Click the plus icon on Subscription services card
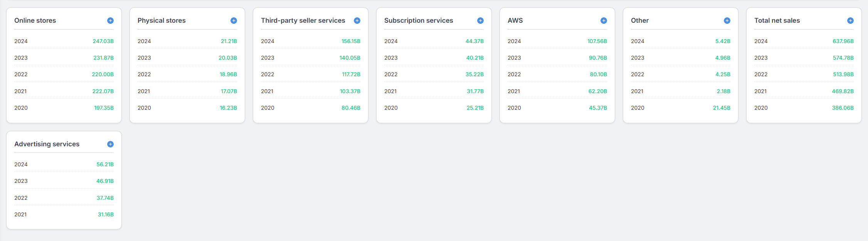Image resolution: width=868 pixels, height=241 pixels. 480,20
